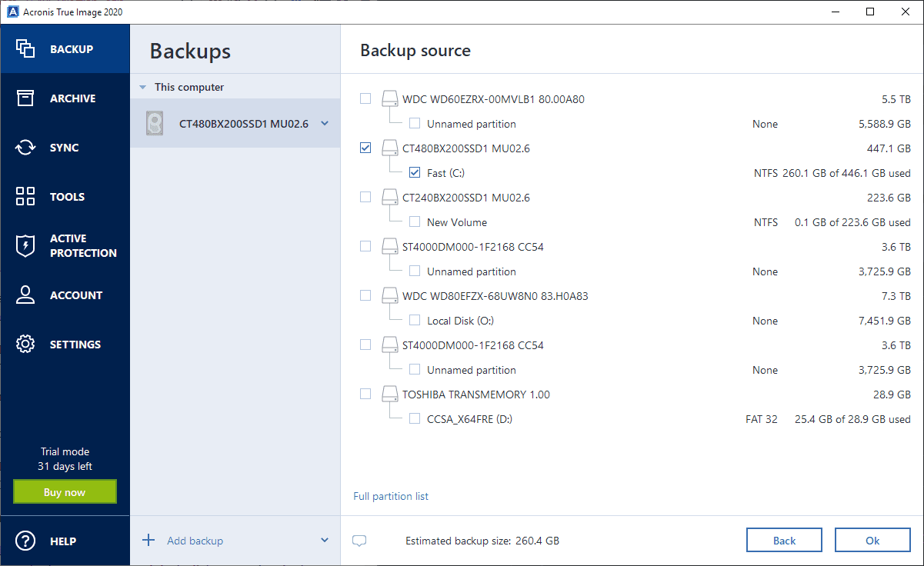The height and width of the screenshot is (566, 924).
Task: Click the Estimated backup size text
Action: point(482,541)
